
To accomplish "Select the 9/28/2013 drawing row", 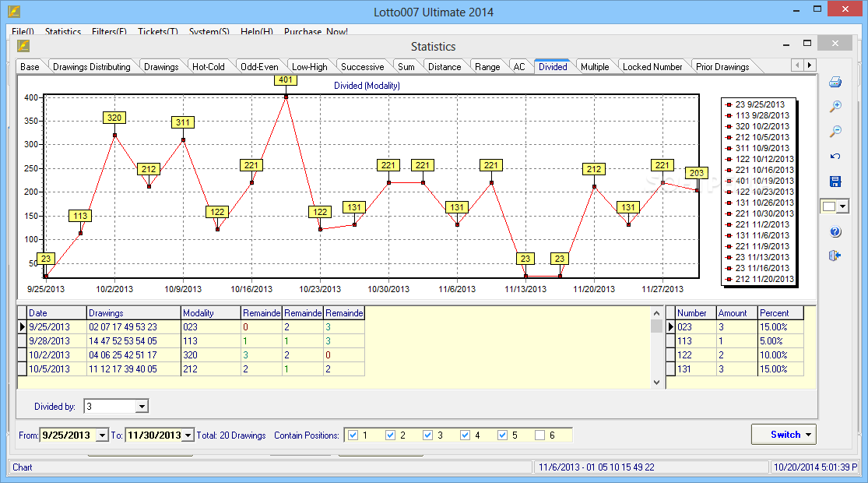I will (x=191, y=341).
